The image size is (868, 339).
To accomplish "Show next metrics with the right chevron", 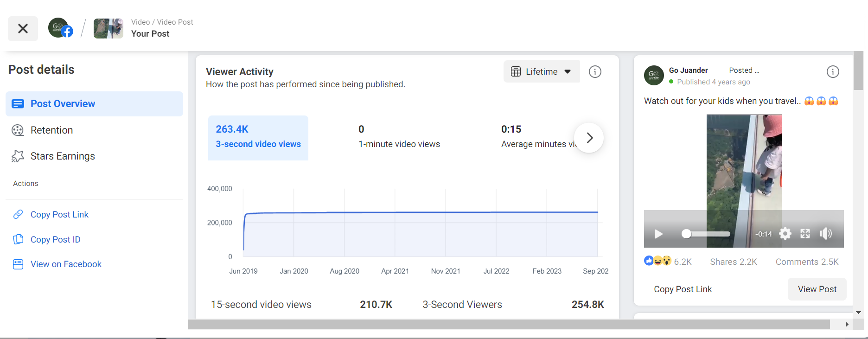I will click(589, 138).
